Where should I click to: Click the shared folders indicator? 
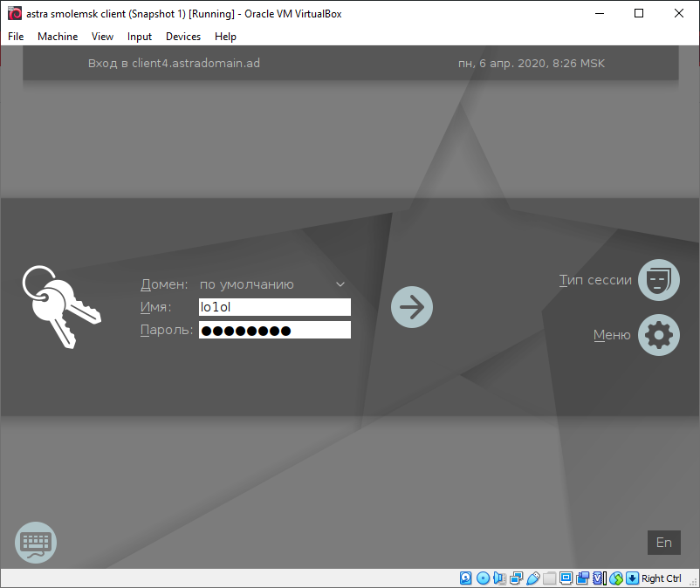point(550,578)
